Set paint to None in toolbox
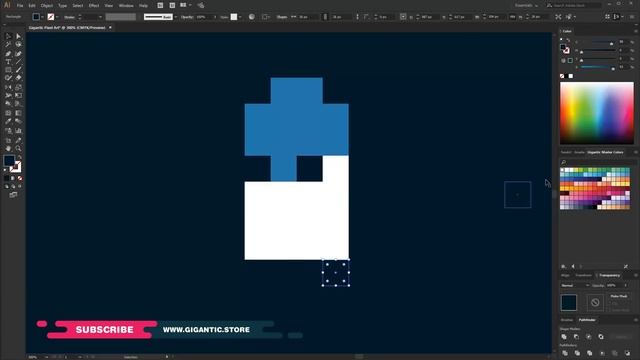The image size is (640, 360). tap(20, 178)
